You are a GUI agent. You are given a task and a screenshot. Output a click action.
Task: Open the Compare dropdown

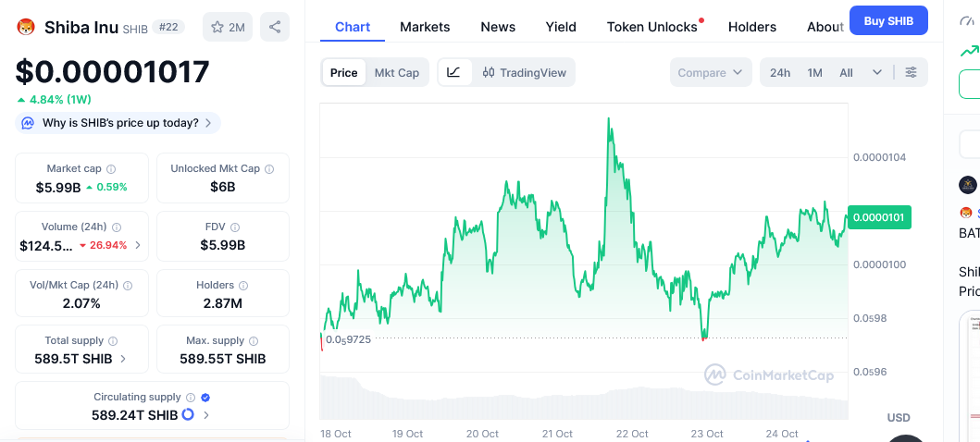tap(710, 72)
